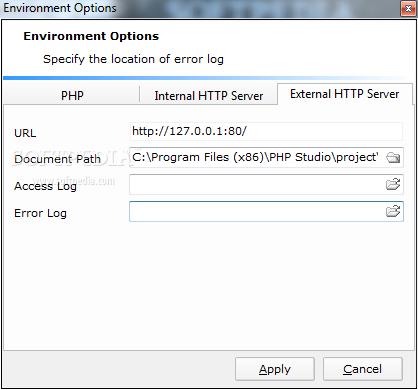Close the Environment Options dialog
Image resolution: width=418 pixels, height=390 pixels.
408,9
